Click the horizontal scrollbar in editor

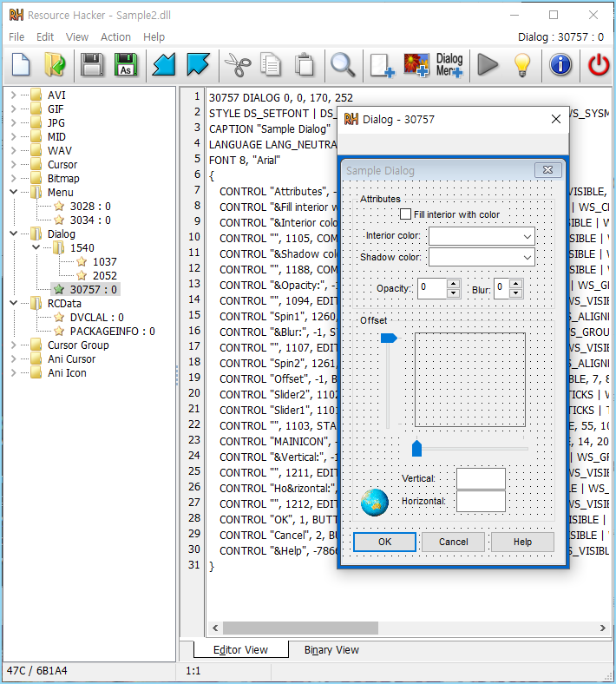click(x=300, y=628)
